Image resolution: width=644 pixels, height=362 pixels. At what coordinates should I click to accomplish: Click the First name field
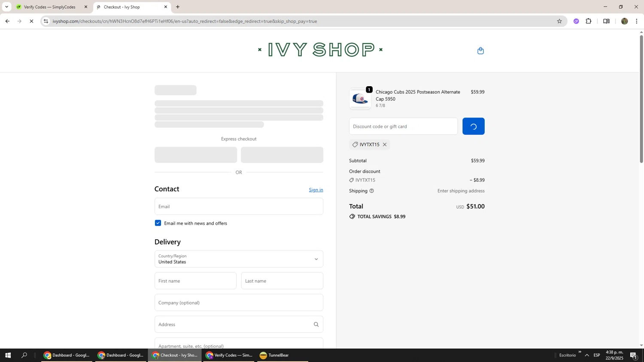[195, 281]
